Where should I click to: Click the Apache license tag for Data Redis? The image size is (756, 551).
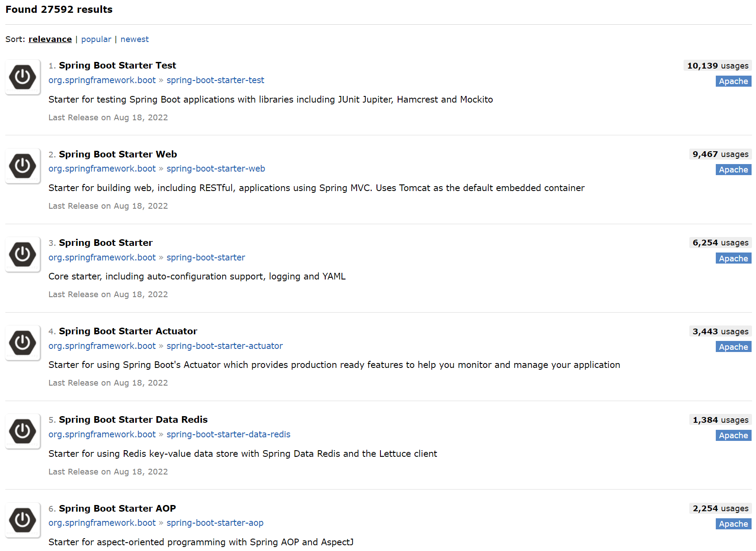point(733,436)
